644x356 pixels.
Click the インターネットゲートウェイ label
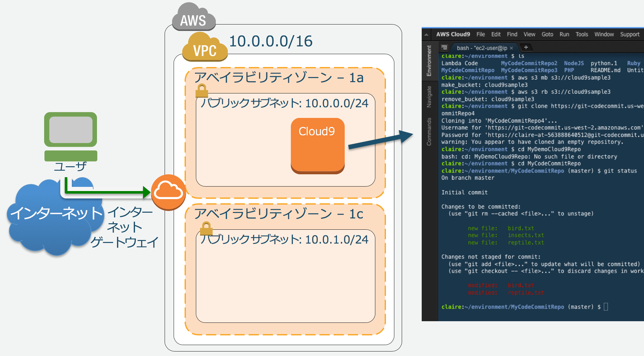125,227
